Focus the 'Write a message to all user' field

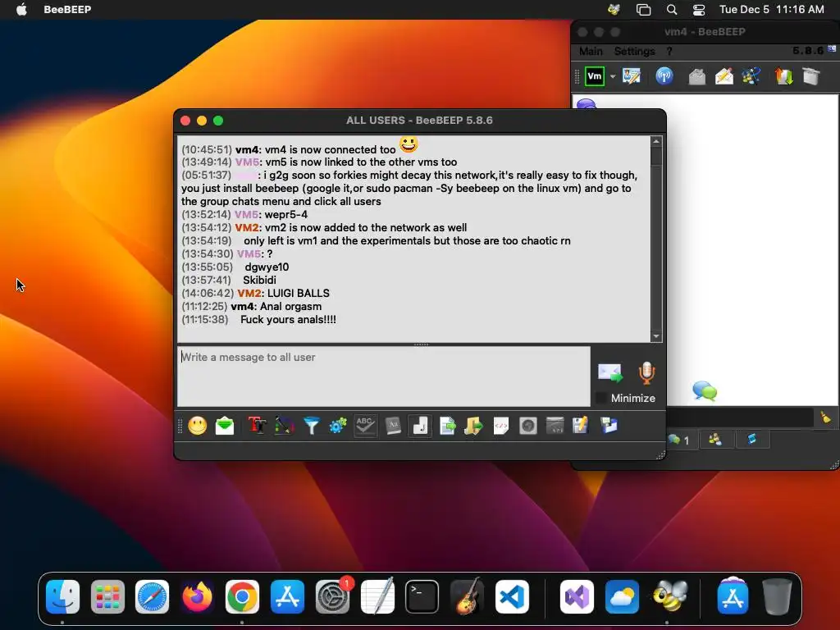[x=384, y=376]
